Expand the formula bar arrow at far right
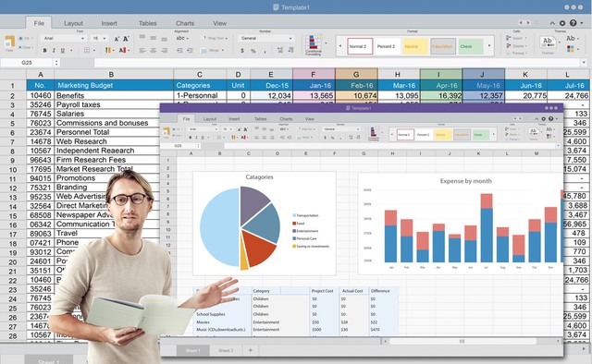Screen dimensions: 592x364 coord(584,63)
